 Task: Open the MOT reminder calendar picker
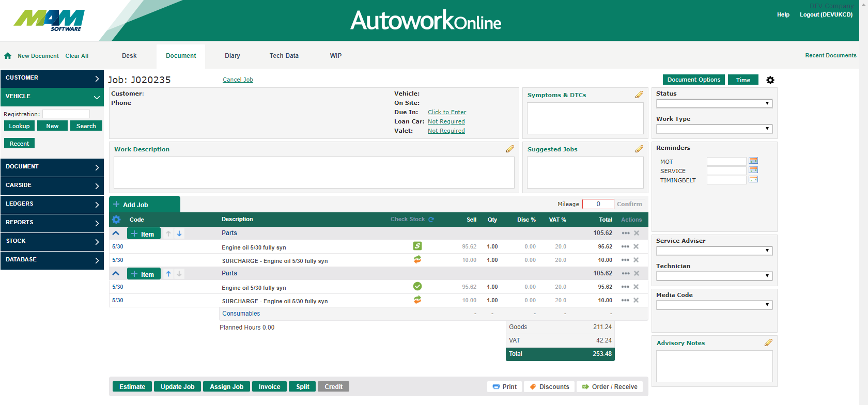pyautogui.click(x=753, y=161)
